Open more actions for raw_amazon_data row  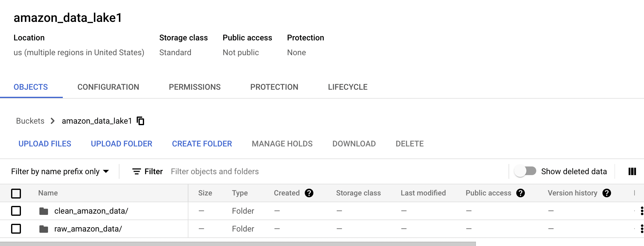click(642, 229)
